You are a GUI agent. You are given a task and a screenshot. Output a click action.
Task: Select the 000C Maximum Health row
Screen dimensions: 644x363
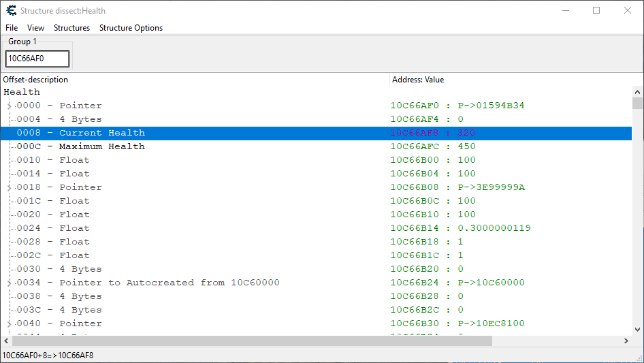pos(101,146)
